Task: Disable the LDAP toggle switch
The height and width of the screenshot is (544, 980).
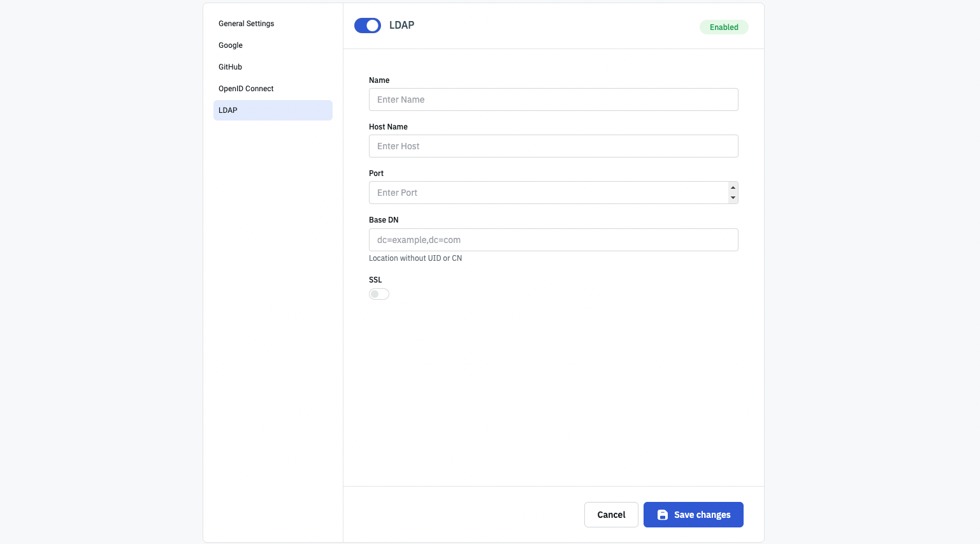Action: (x=368, y=26)
